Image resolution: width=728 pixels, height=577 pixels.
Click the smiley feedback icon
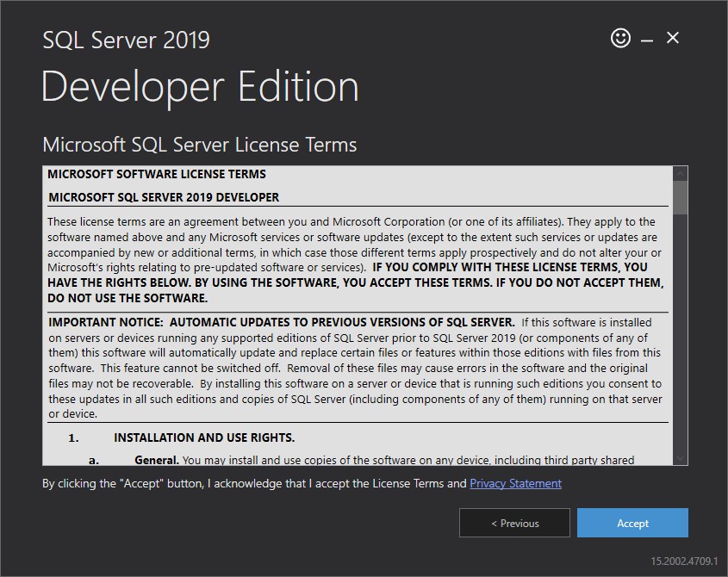[x=619, y=38]
